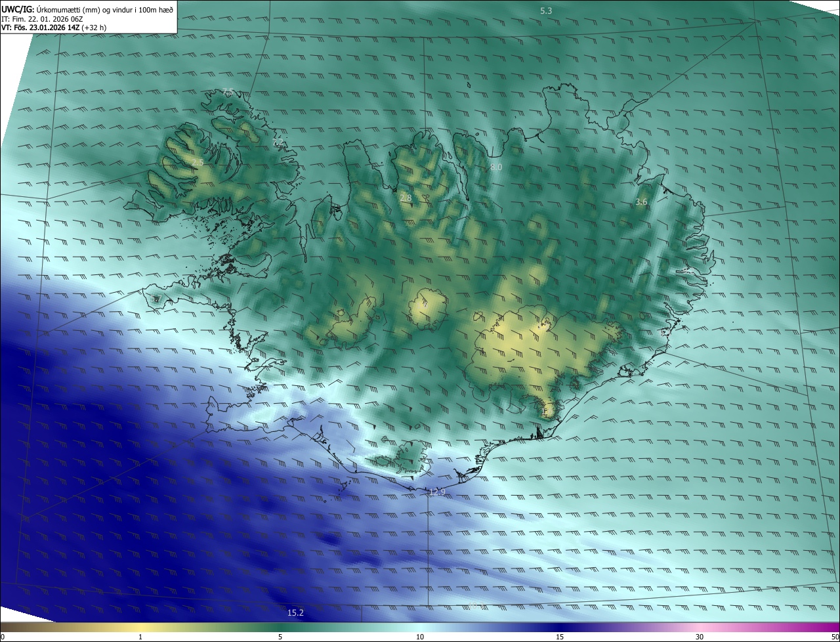The width and height of the screenshot is (840, 642).
Task: Click the map value '7.2'
Action: 278,142
